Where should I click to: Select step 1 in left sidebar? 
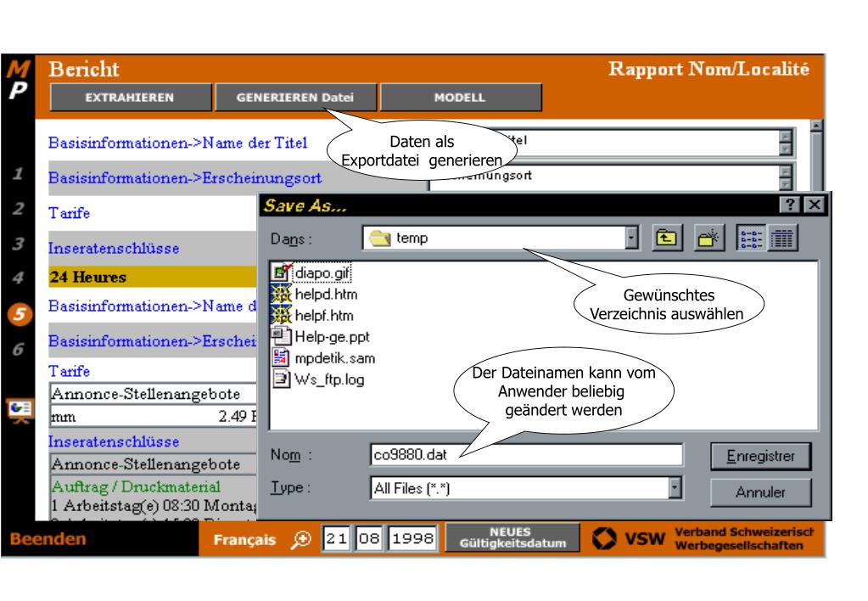(19, 174)
